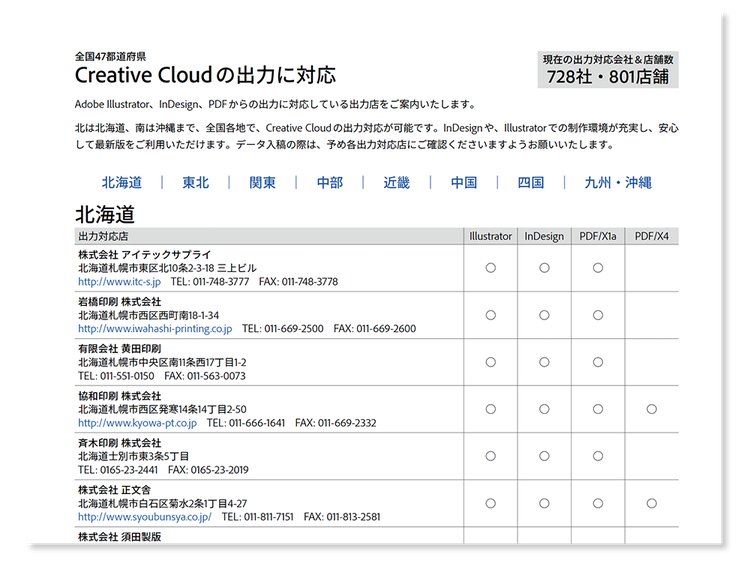The height and width of the screenshot is (563, 750).
Task: Click the Creative Cloud の出力に対応 title
Action: pos(205,75)
